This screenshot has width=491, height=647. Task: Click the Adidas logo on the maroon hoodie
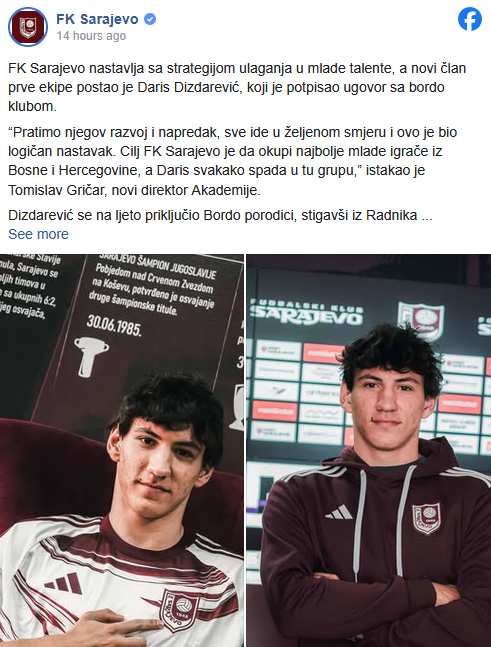tap(339, 512)
